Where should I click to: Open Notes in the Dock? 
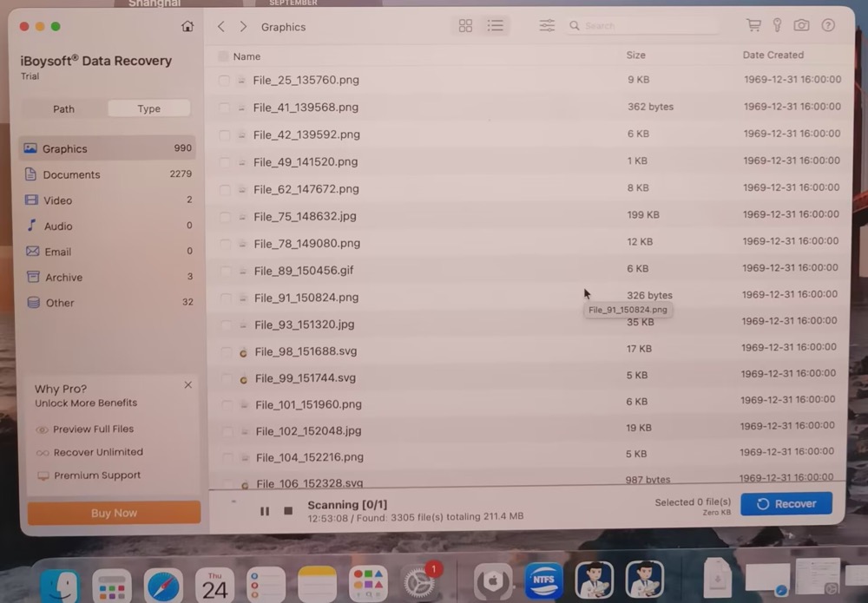[317, 585]
